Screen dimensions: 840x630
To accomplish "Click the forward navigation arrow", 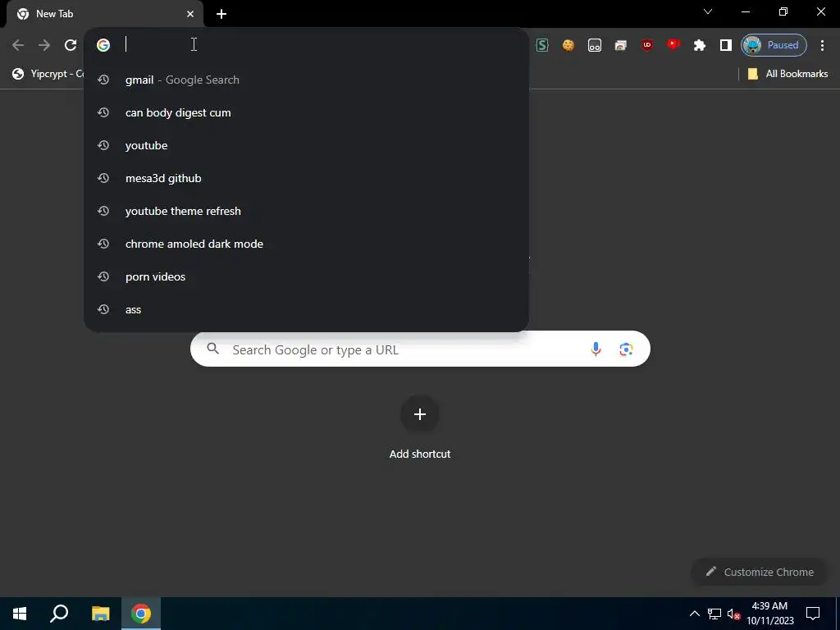I will (44, 45).
